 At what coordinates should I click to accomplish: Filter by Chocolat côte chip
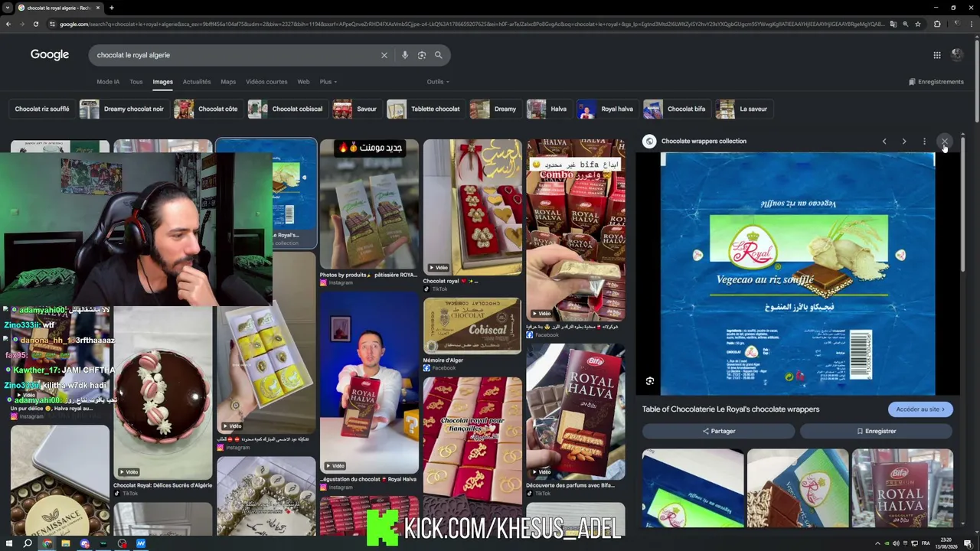207,109
